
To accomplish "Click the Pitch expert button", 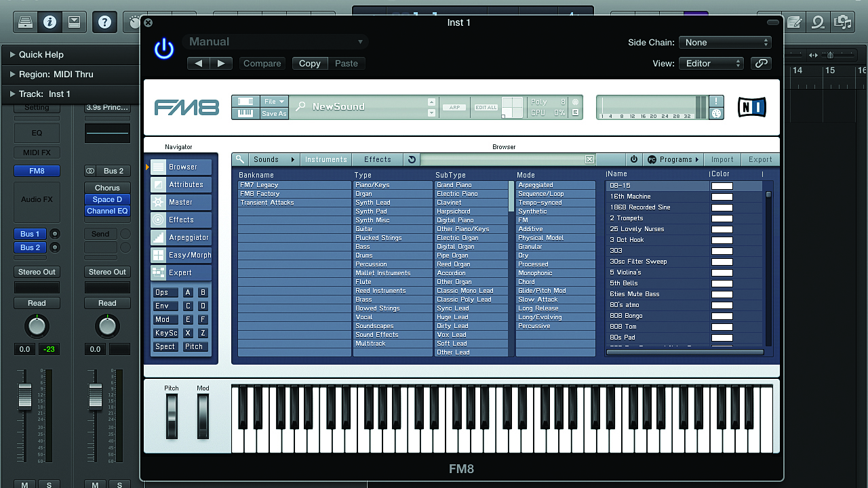I will coord(194,346).
